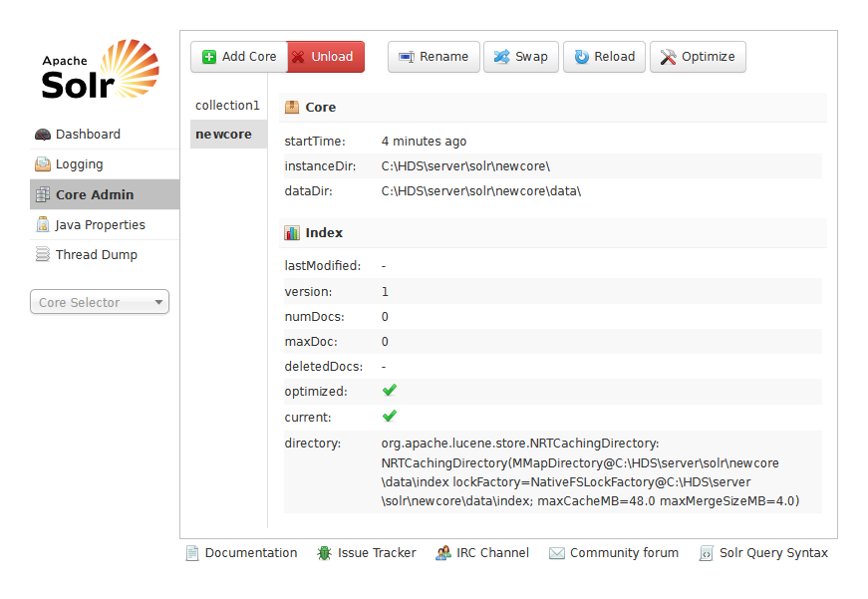Click the maxDoc value 0
868x599 pixels.
(386, 342)
